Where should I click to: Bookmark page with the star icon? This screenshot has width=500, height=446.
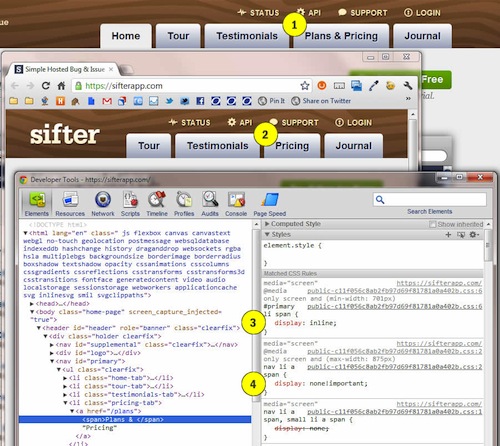pos(305,86)
